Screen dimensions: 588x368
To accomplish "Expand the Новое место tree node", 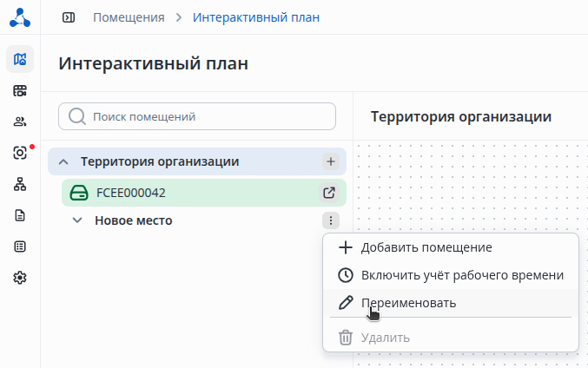I will click(77, 220).
